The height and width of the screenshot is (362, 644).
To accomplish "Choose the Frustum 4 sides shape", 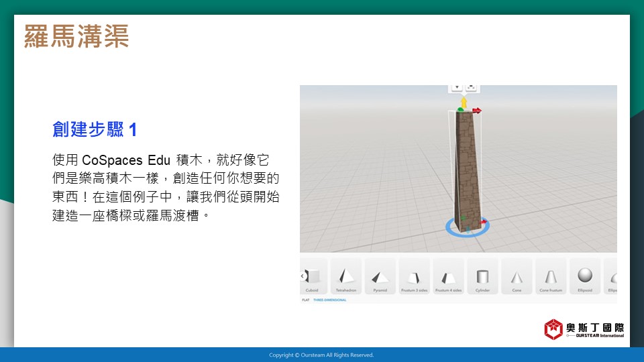I will point(448,276).
